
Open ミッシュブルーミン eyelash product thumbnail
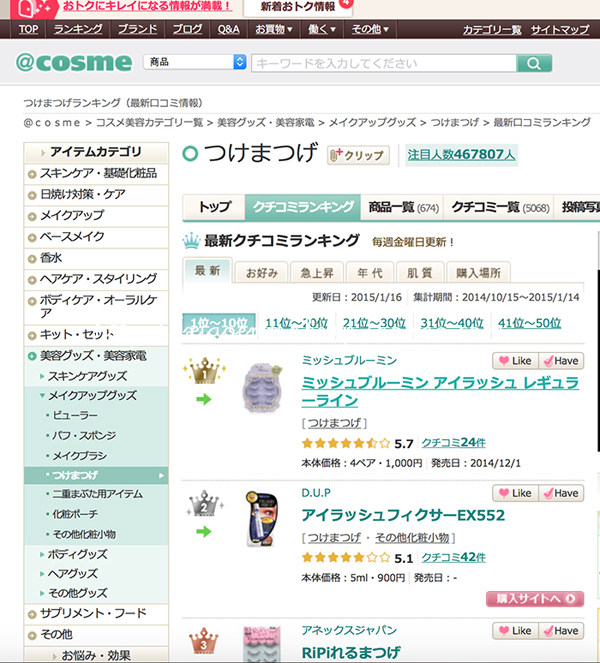tap(262, 388)
